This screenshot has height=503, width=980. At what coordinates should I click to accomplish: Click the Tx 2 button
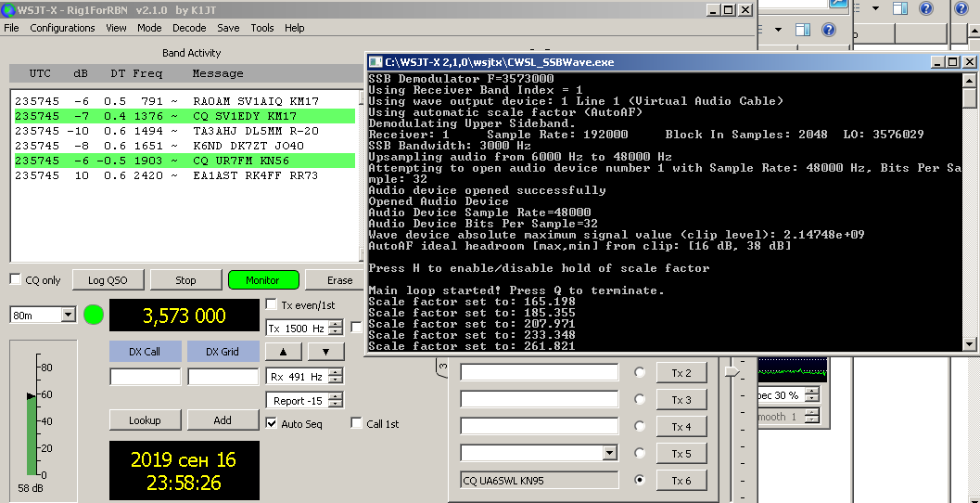point(681,373)
